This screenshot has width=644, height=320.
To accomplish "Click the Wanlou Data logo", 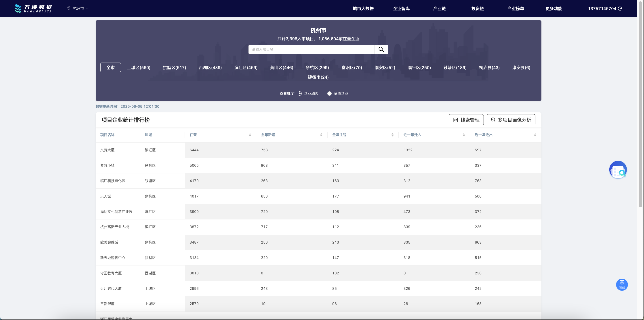I will point(33,8).
